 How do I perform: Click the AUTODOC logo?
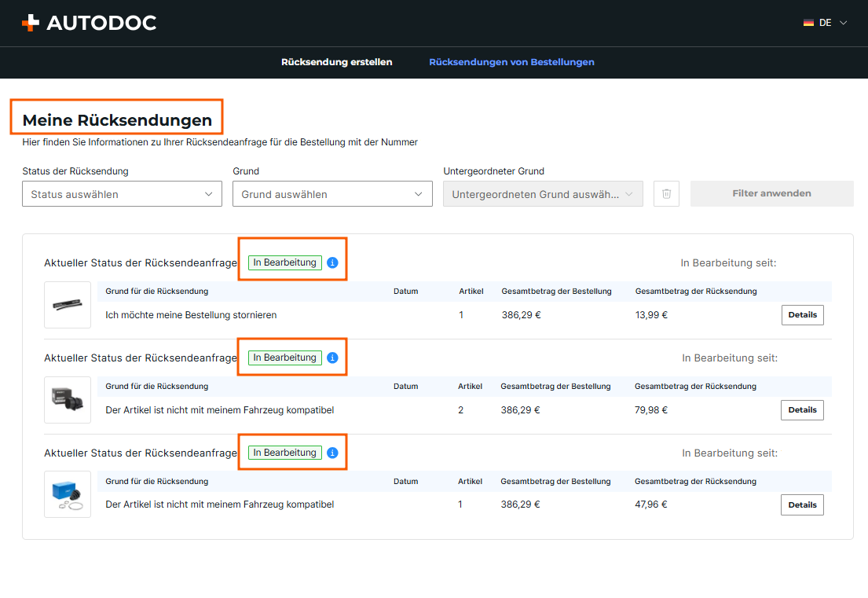click(89, 23)
